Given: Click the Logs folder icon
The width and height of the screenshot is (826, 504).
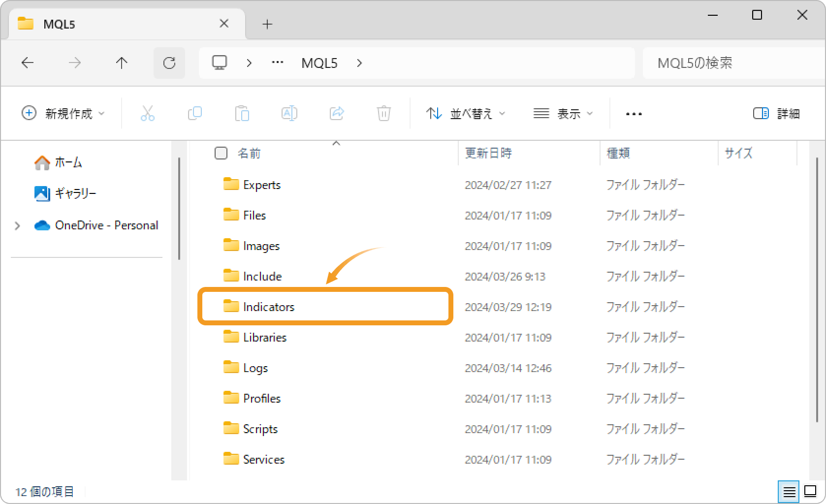Looking at the screenshot, I should (x=231, y=367).
